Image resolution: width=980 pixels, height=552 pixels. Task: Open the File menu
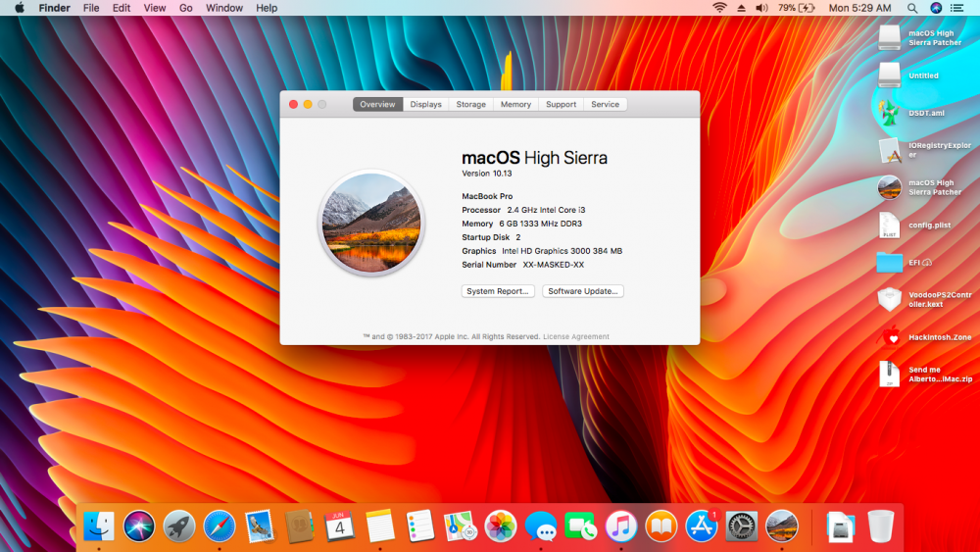tap(91, 8)
